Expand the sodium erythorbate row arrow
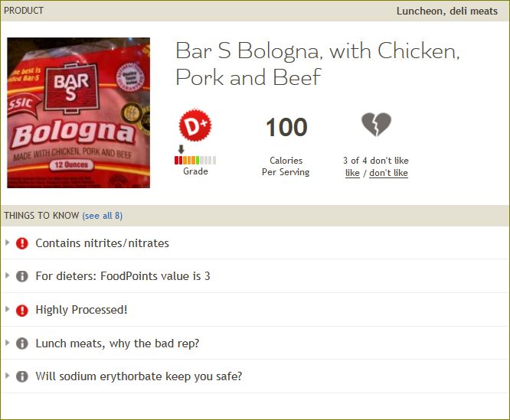This screenshot has height=420, width=510. 8,376
